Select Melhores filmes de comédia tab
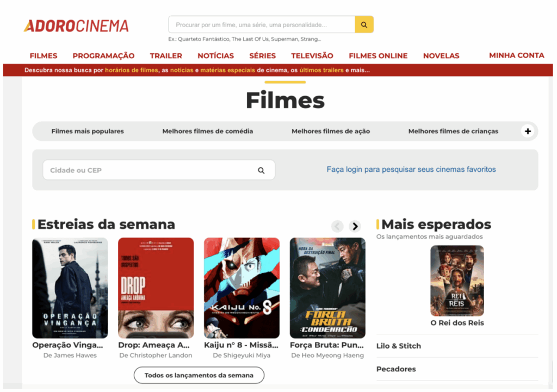The width and height of the screenshot is (557, 392). (208, 131)
